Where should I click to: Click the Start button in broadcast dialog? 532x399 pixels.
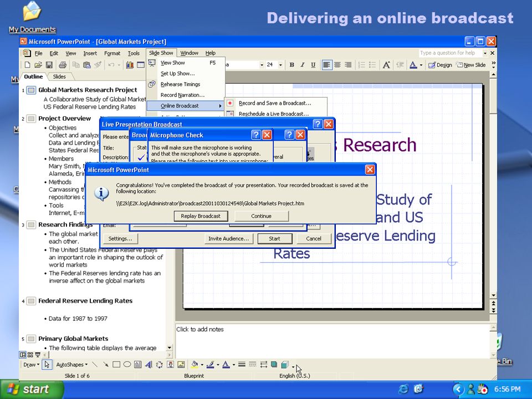coord(274,239)
